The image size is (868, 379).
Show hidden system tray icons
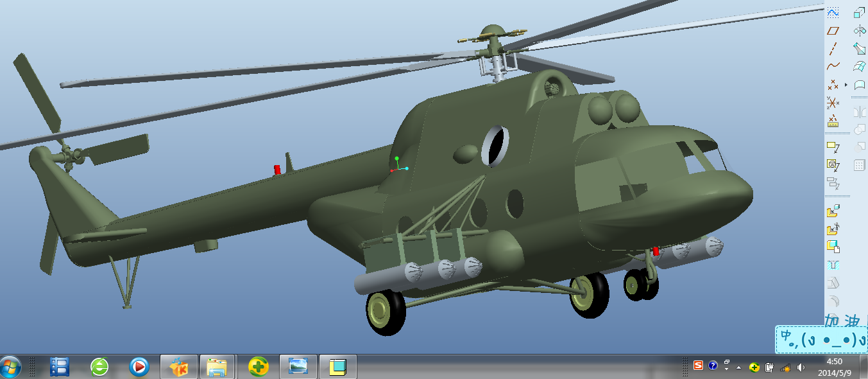740,367
